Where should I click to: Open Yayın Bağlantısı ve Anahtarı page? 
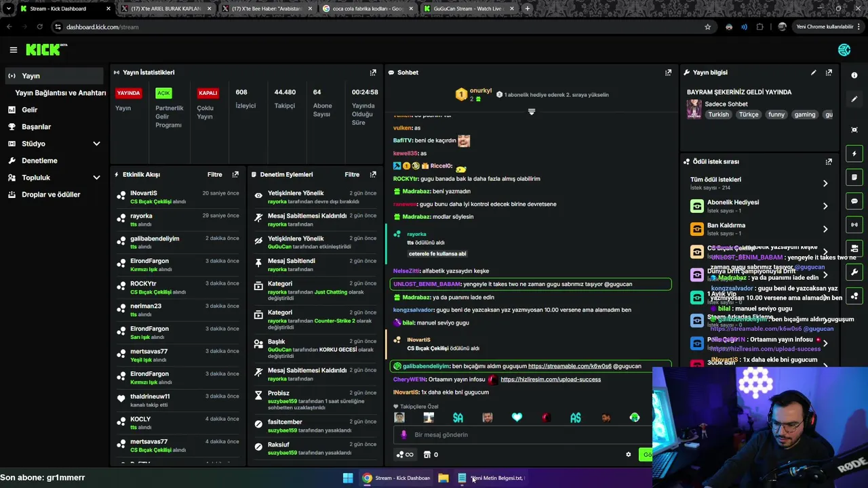pyautogui.click(x=60, y=93)
